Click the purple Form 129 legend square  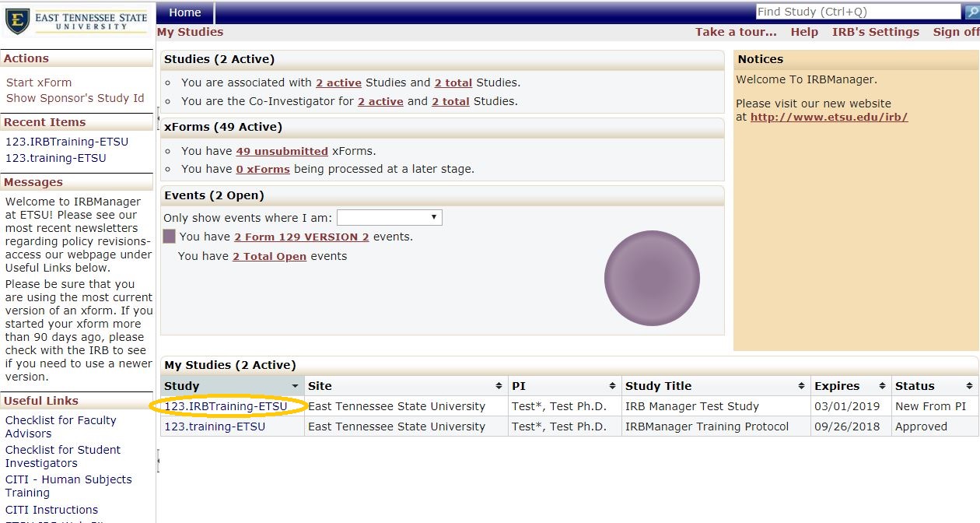click(169, 237)
